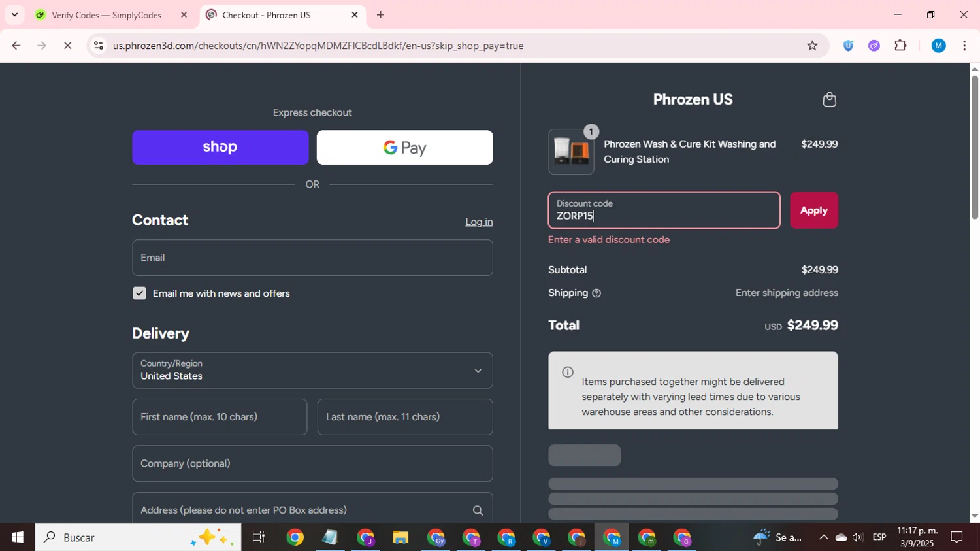This screenshot has width=980, height=551.
Task: Open the purple round extension icon
Action: point(874,46)
